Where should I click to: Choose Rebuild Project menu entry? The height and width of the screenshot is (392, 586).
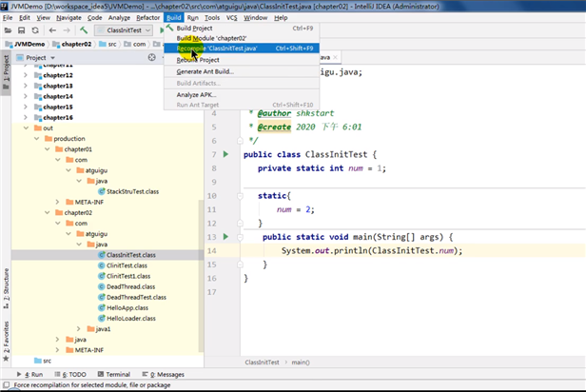click(242, 60)
